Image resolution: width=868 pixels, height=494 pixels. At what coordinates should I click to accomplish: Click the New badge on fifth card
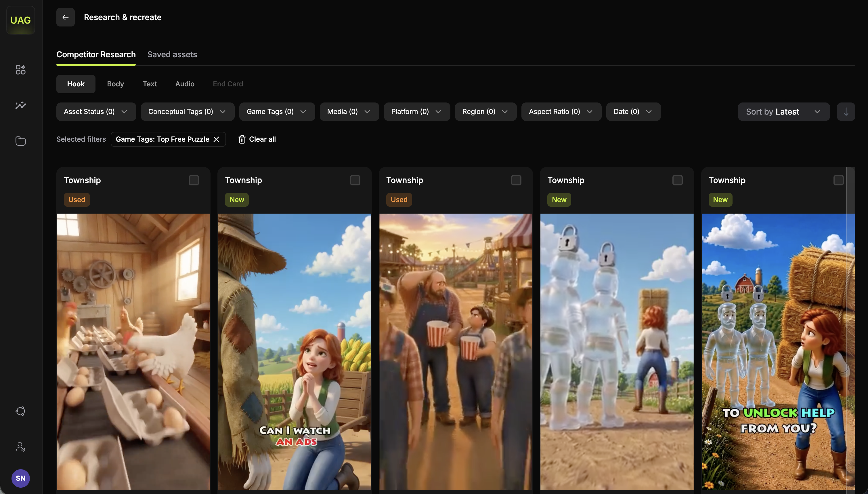tap(720, 200)
